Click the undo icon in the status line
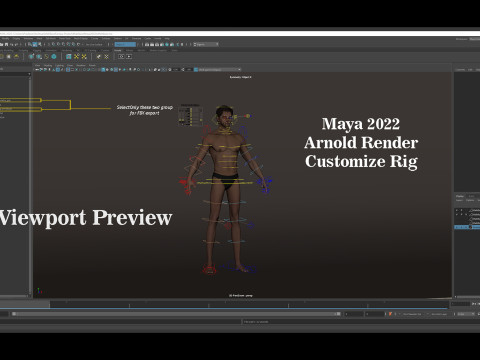This screenshot has height=360, width=480. pyautogui.click(x=12, y=44)
